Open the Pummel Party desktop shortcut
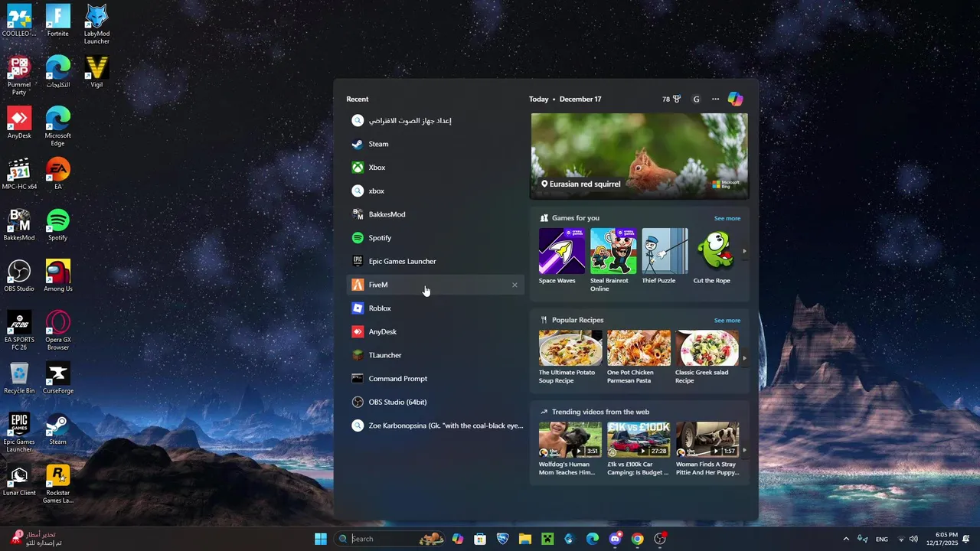The image size is (980, 551). tap(19, 75)
